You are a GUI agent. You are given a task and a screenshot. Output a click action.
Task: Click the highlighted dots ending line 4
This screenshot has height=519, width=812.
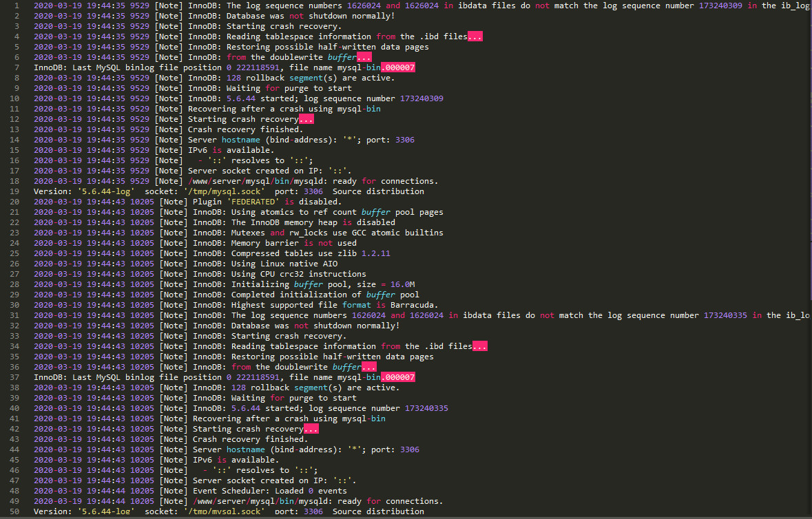coord(475,36)
